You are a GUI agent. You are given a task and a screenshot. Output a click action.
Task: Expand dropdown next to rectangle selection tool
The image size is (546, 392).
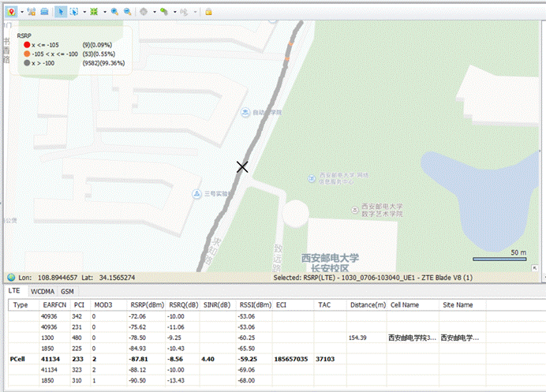84,12
